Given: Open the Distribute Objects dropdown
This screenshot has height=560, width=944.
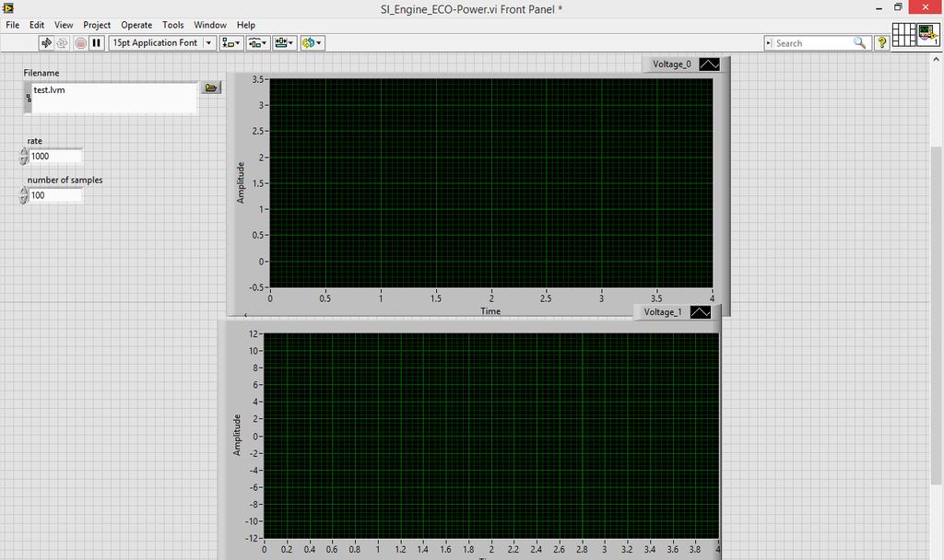Looking at the screenshot, I should click(x=258, y=42).
